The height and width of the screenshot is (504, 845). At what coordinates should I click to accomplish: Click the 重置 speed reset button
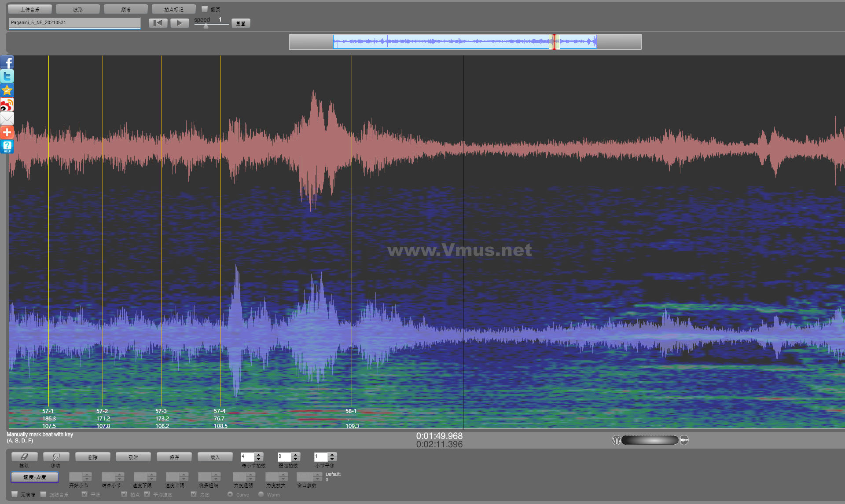241,23
